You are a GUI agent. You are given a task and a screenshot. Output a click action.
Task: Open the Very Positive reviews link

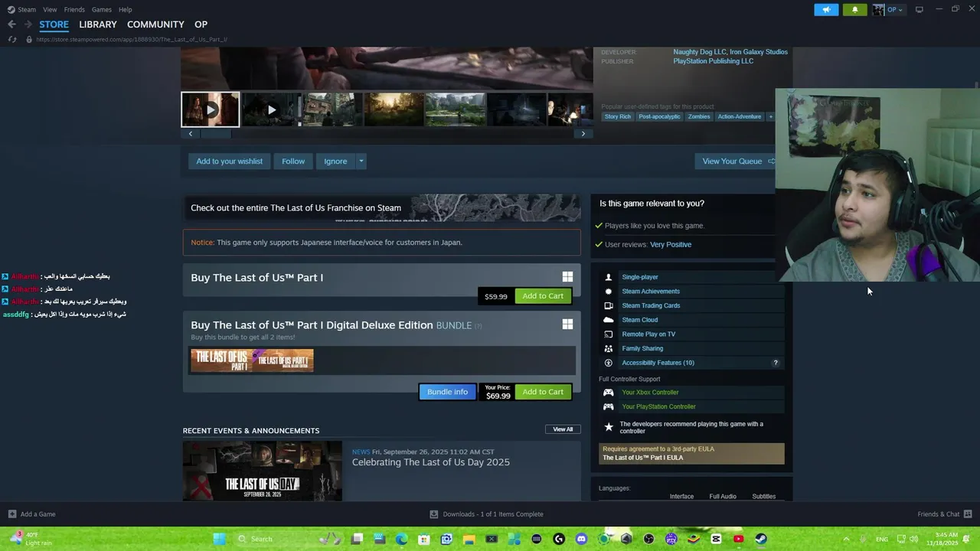671,245
